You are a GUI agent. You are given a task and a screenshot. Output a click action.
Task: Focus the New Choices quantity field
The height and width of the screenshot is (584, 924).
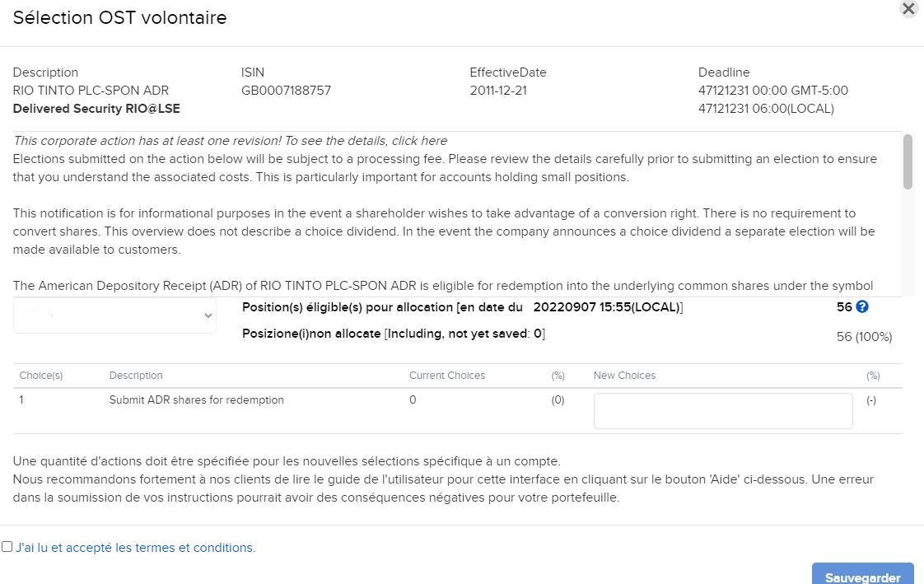click(x=723, y=411)
